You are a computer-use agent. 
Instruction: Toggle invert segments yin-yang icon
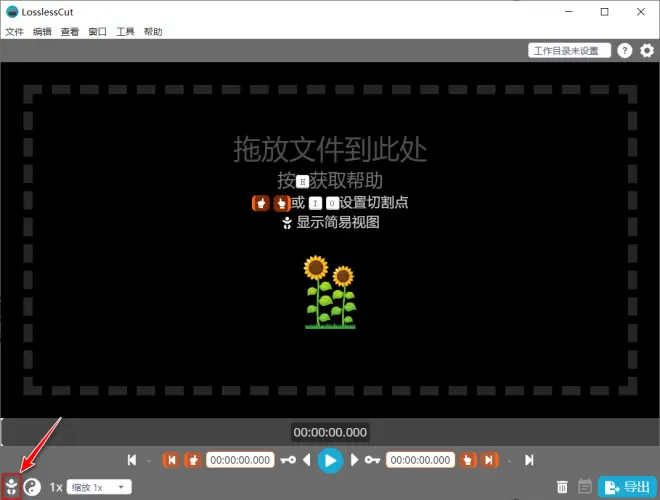click(32, 487)
